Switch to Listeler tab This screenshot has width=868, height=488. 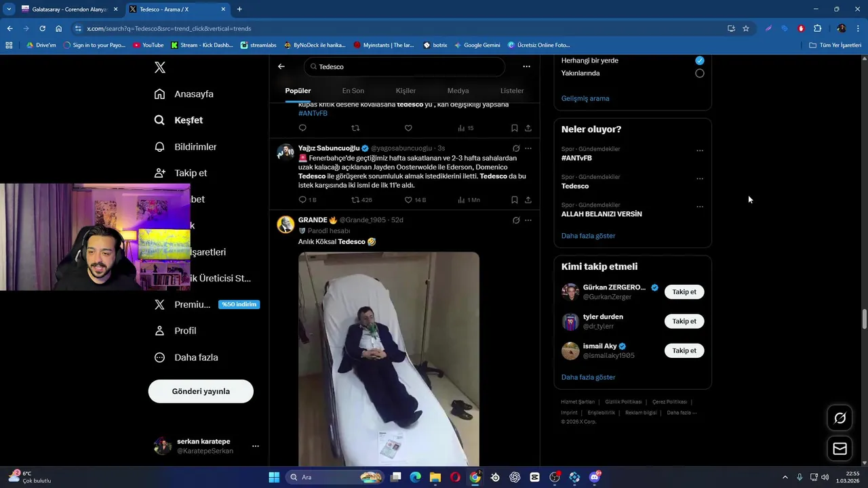click(x=512, y=91)
